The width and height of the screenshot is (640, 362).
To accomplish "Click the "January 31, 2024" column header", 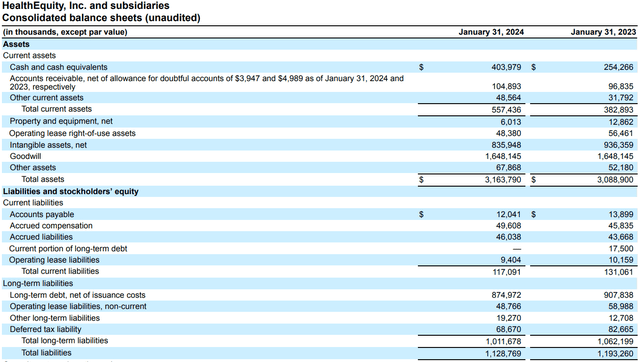I will click(491, 32).
